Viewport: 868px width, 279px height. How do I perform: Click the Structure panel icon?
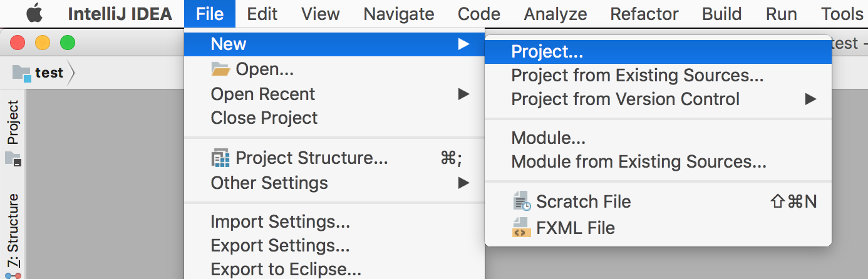click(x=13, y=275)
